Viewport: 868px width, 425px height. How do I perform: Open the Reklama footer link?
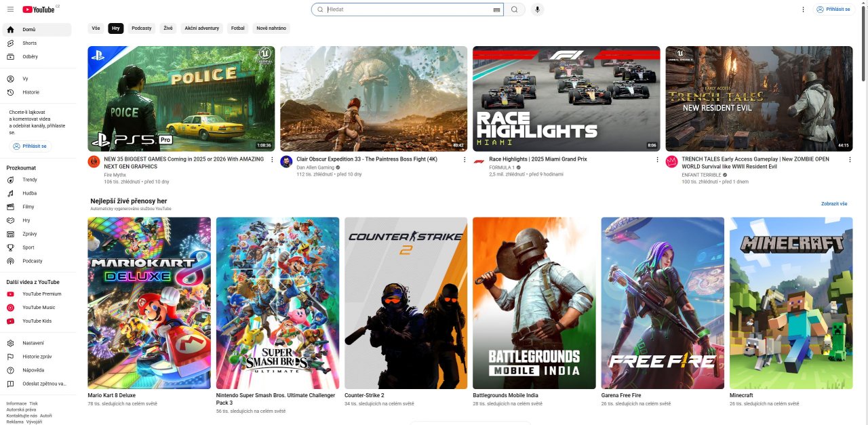click(x=14, y=422)
